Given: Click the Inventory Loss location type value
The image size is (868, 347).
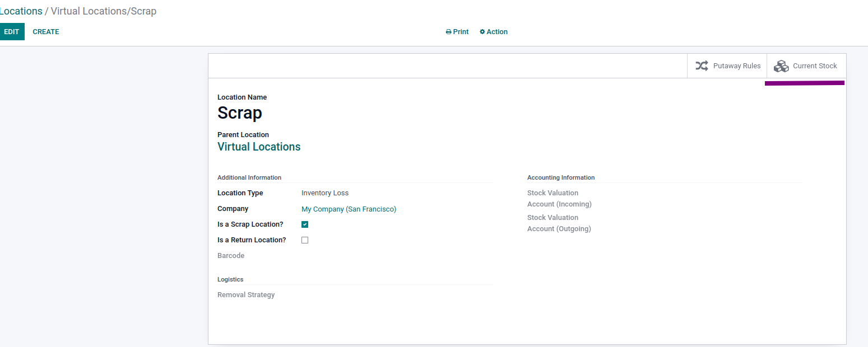Looking at the screenshot, I should (x=325, y=193).
